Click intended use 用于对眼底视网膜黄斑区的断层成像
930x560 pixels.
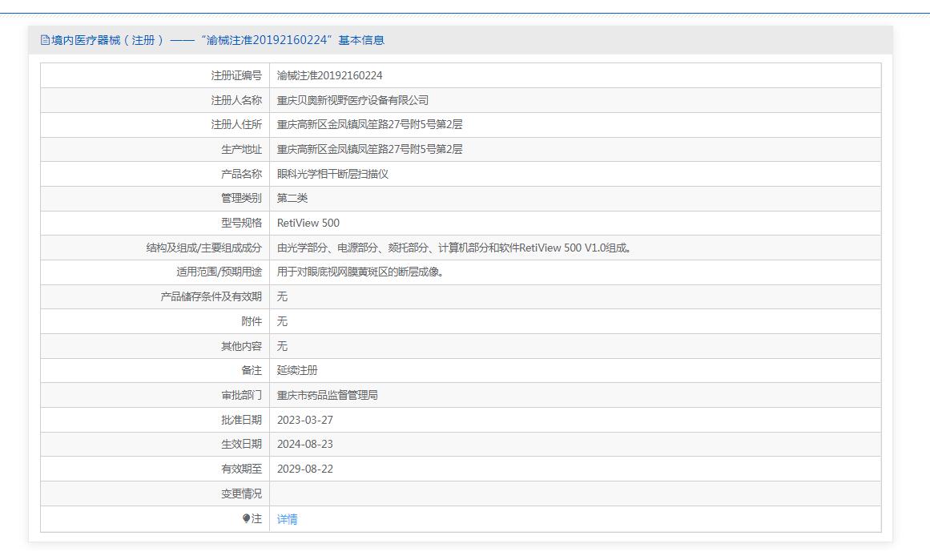[x=361, y=272]
